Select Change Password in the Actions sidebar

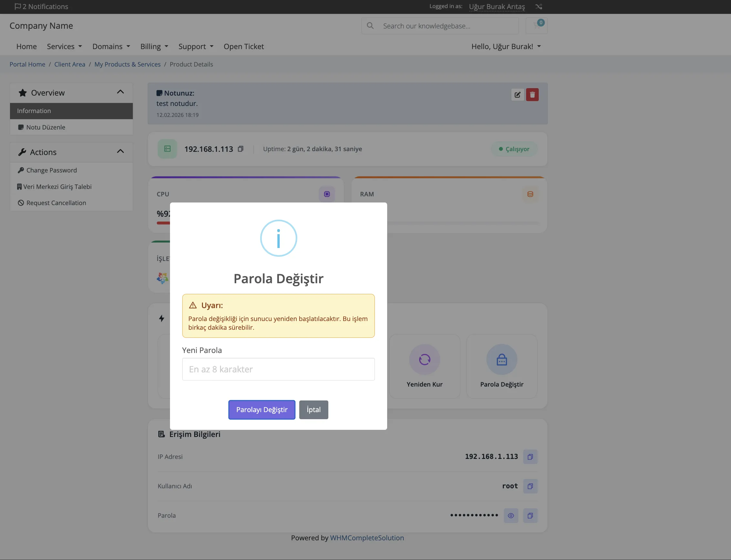click(x=71, y=170)
